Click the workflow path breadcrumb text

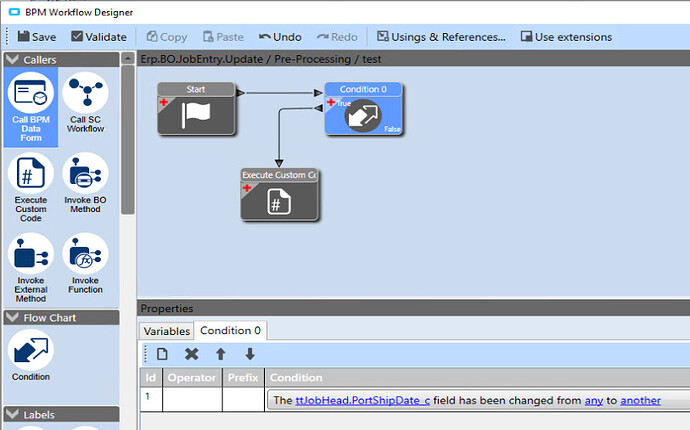[x=261, y=59]
